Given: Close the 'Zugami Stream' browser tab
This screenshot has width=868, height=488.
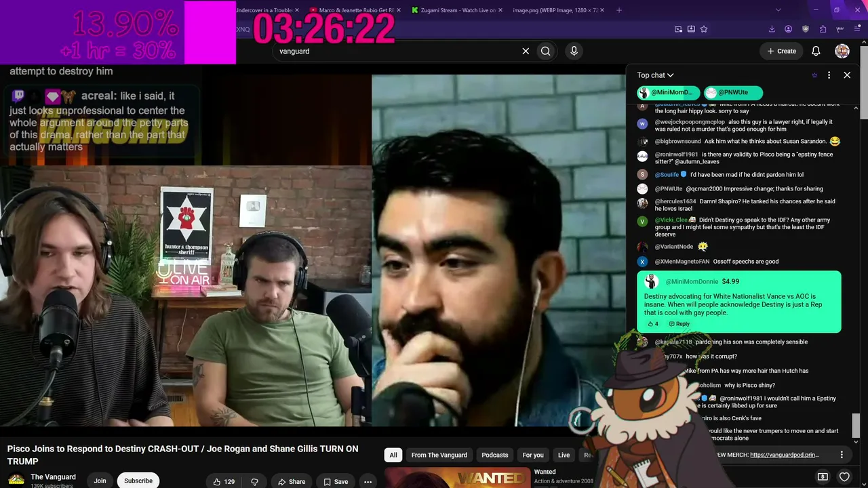Looking at the screenshot, I should (500, 10).
